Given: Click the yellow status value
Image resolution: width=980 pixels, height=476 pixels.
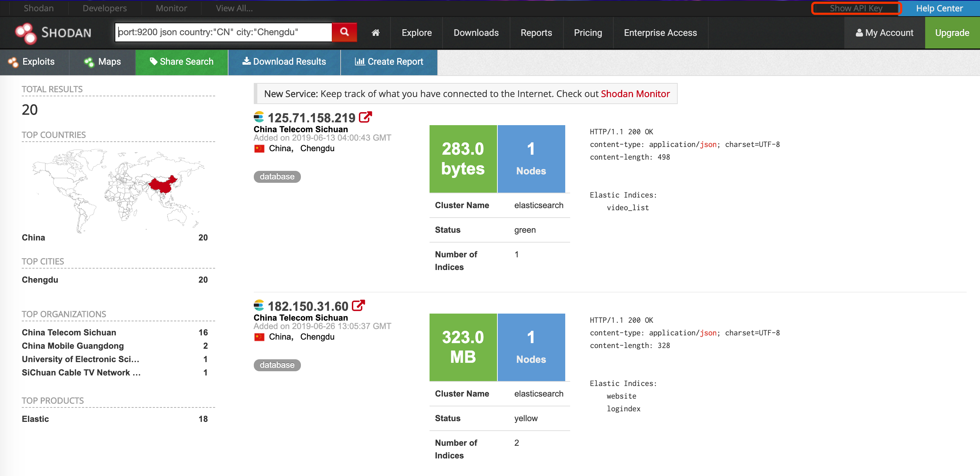Looking at the screenshot, I should (x=526, y=418).
